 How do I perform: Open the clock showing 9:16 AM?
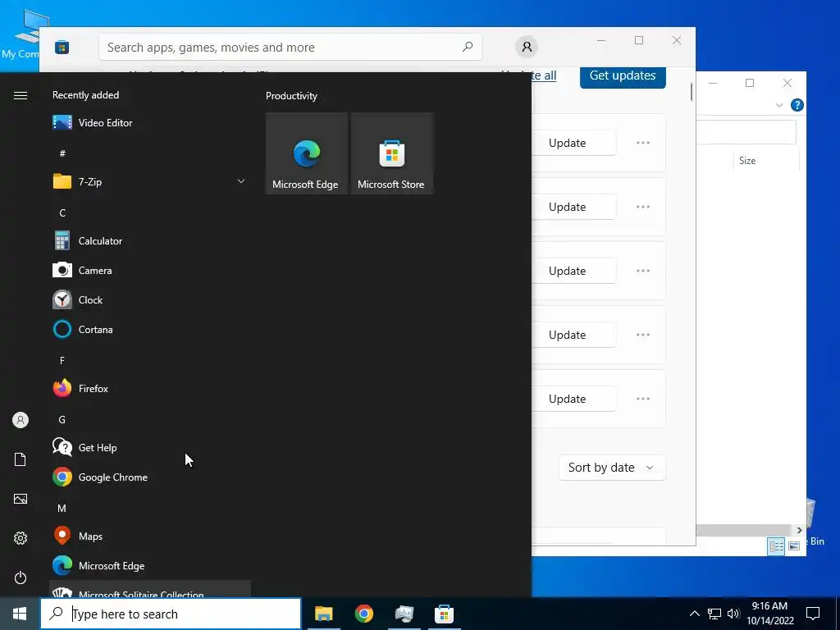[x=769, y=614]
